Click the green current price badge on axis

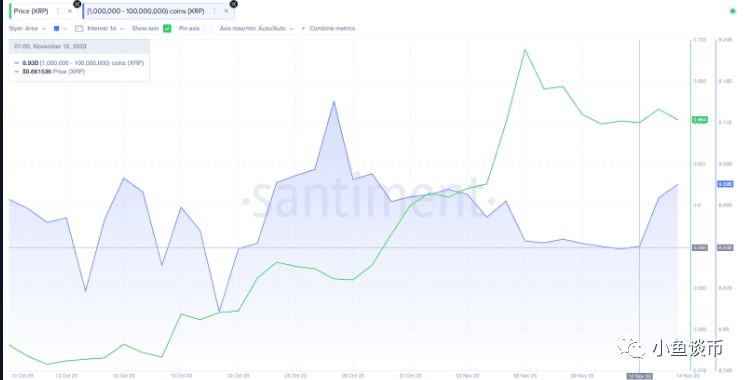[699, 120]
